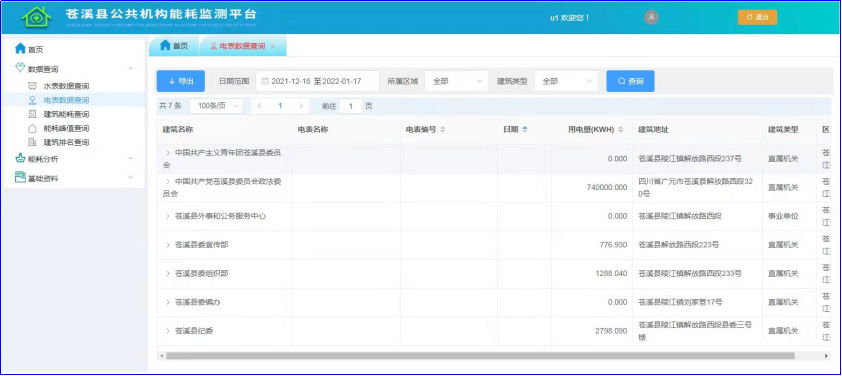Click the 事业单位 building type cell
The height and width of the screenshot is (376, 842).
click(783, 216)
